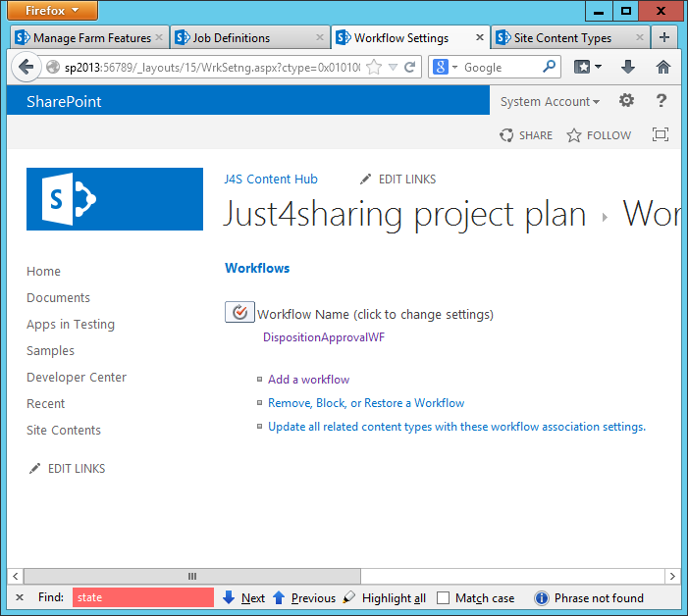Open the SharePoint settings gear
The image size is (688, 616).
(626, 100)
